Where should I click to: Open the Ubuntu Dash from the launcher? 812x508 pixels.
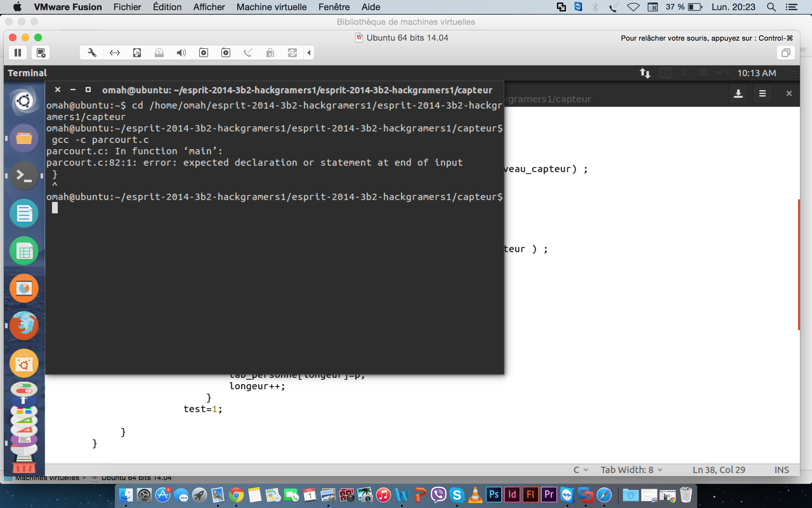tap(24, 101)
